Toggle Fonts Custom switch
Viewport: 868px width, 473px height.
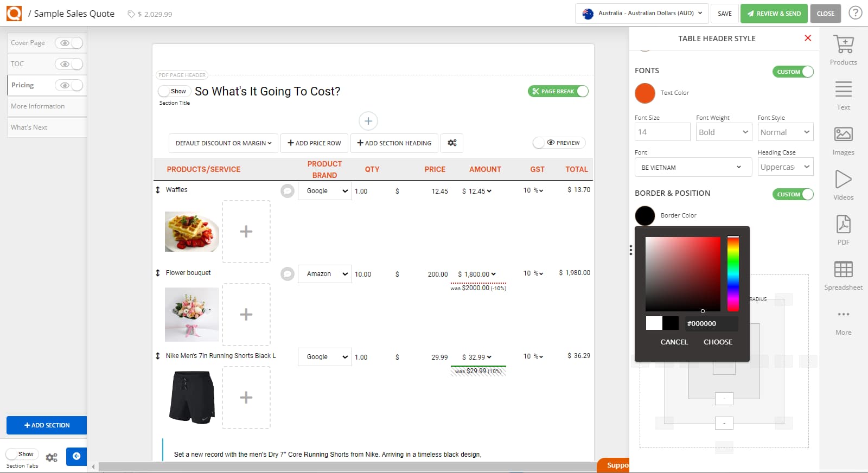(793, 72)
